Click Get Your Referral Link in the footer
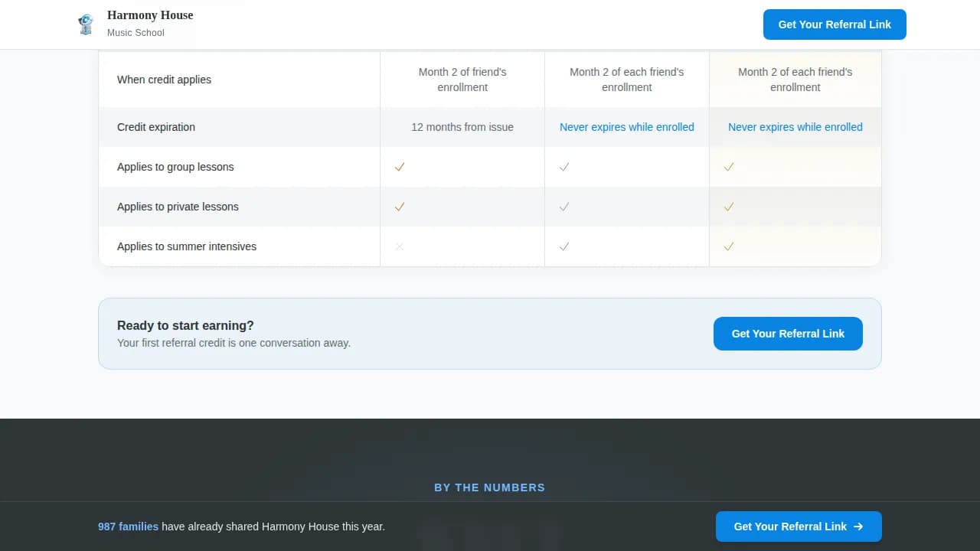 799,527
